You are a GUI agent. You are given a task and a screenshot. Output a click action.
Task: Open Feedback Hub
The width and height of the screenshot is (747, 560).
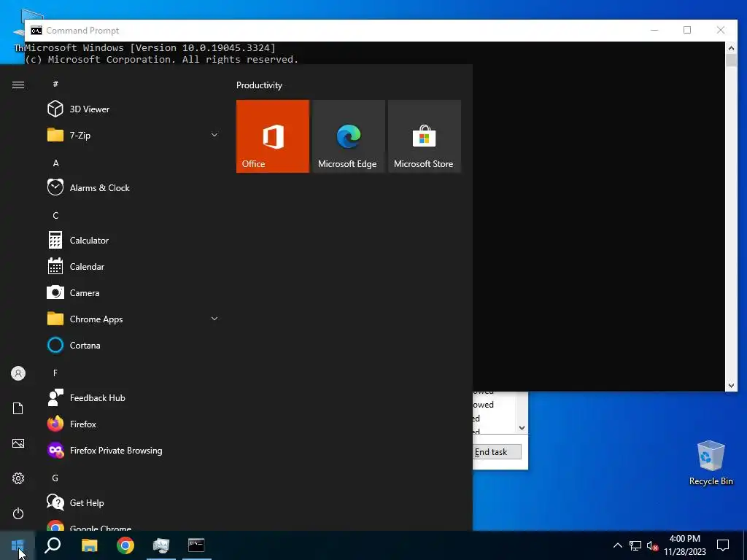(132, 397)
